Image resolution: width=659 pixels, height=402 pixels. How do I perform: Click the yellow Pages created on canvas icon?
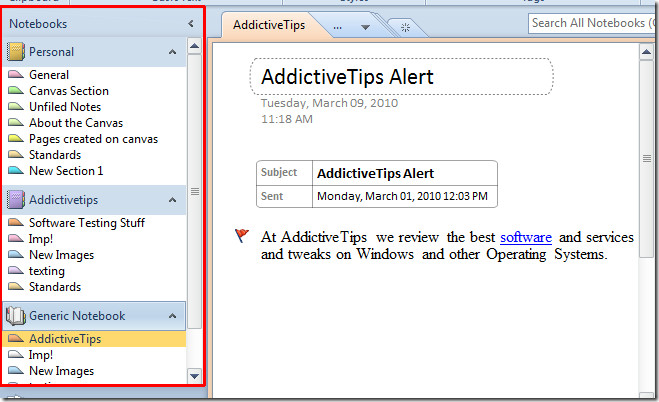click(x=16, y=139)
